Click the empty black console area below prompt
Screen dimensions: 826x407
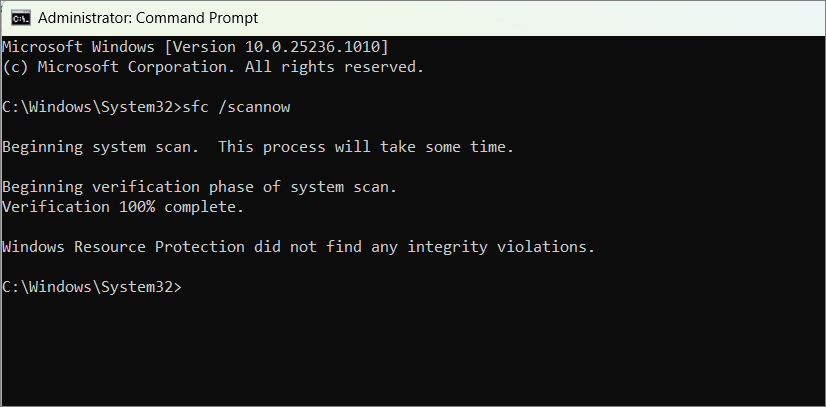point(413,350)
